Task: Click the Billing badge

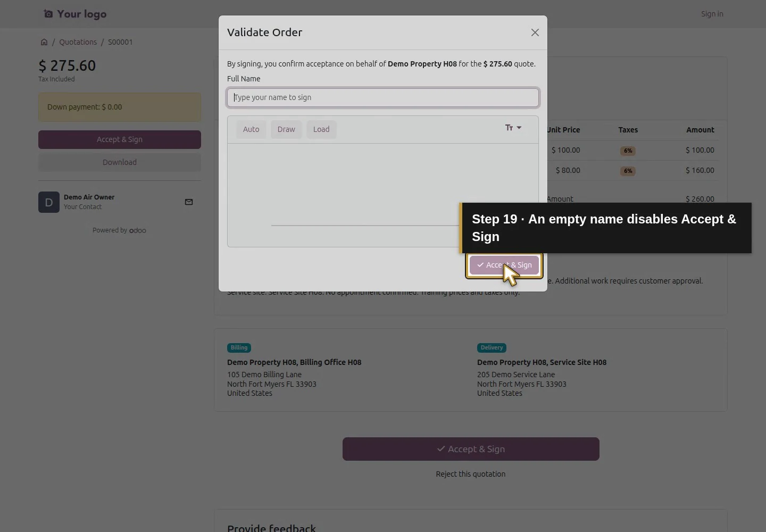Action: click(x=239, y=348)
